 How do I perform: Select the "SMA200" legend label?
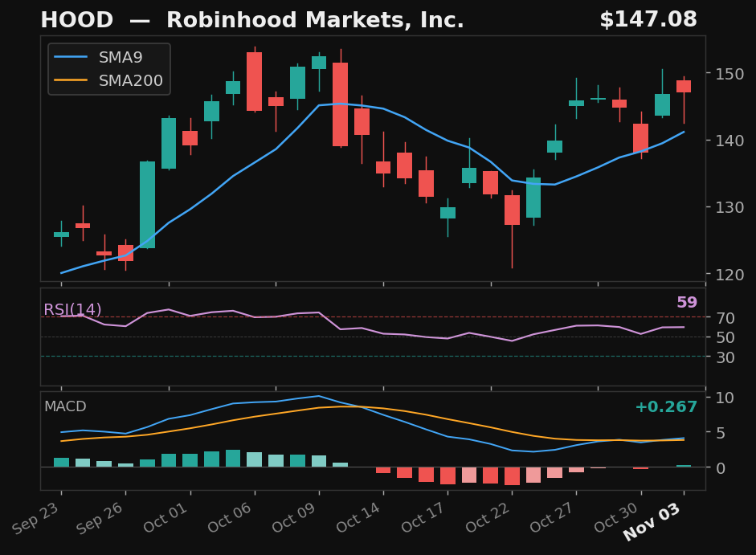point(131,80)
